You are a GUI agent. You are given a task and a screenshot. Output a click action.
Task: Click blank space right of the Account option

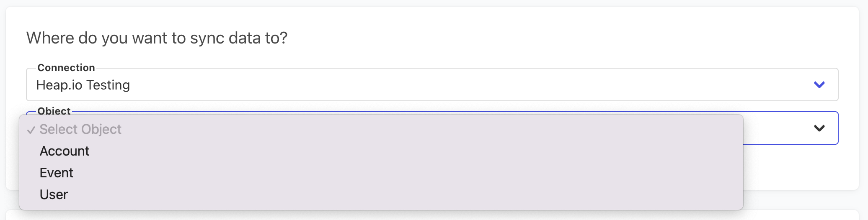click(x=377, y=151)
